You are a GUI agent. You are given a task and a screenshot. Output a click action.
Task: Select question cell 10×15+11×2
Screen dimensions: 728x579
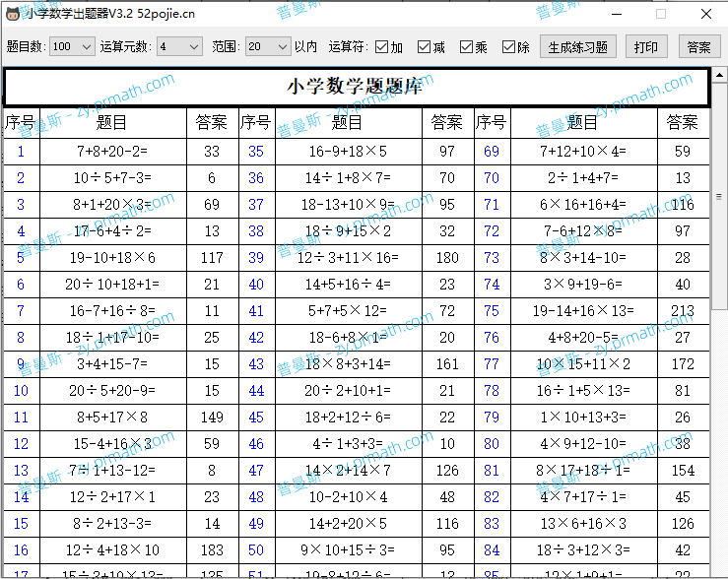pos(583,364)
